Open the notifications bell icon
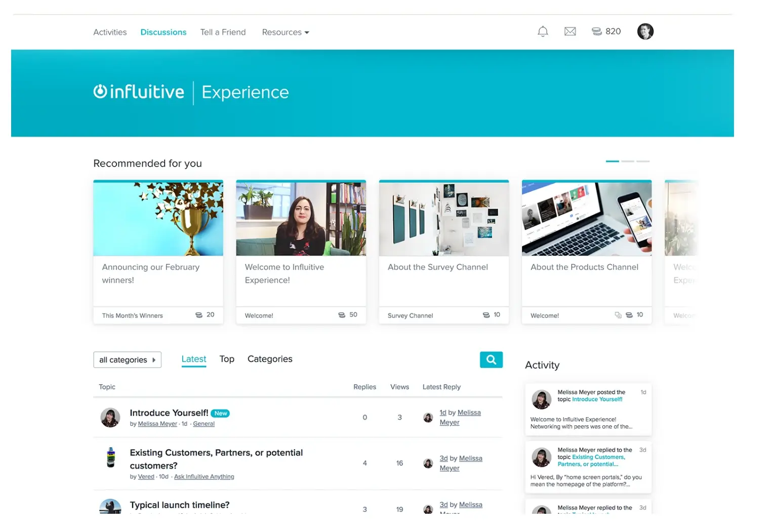Screen dimensions: 774x532 tap(543, 31)
